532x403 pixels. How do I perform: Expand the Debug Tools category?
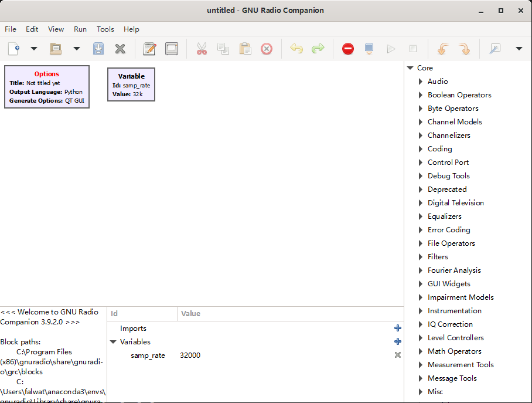click(x=420, y=175)
